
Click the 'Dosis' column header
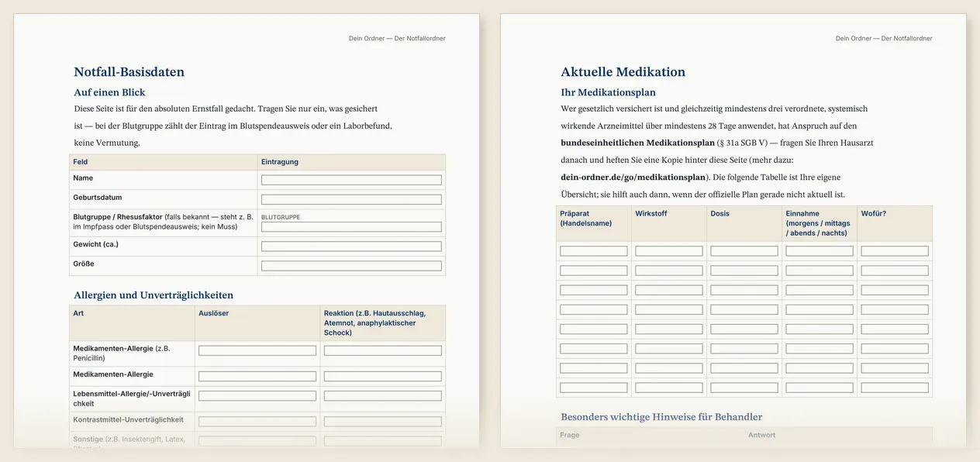tap(720, 213)
